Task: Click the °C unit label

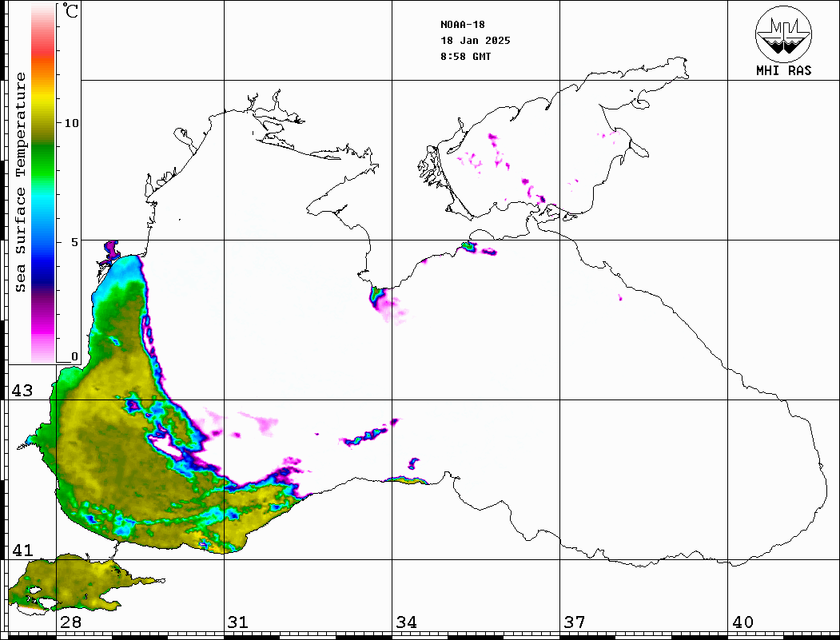Action: pyautogui.click(x=70, y=10)
